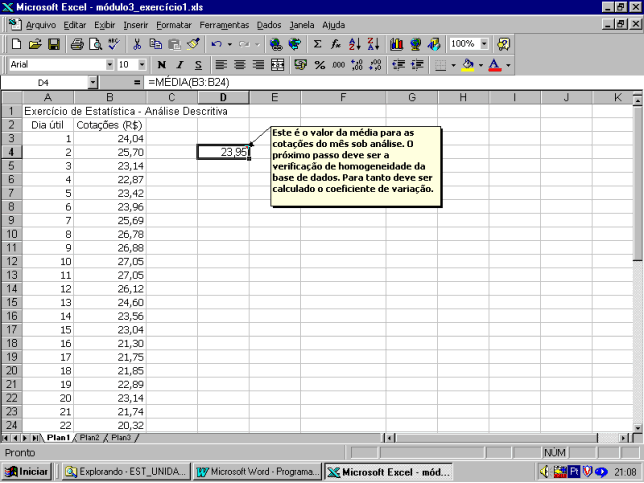
Task: Switch to the Plan2 sheet tab
Action: click(89, 438)
